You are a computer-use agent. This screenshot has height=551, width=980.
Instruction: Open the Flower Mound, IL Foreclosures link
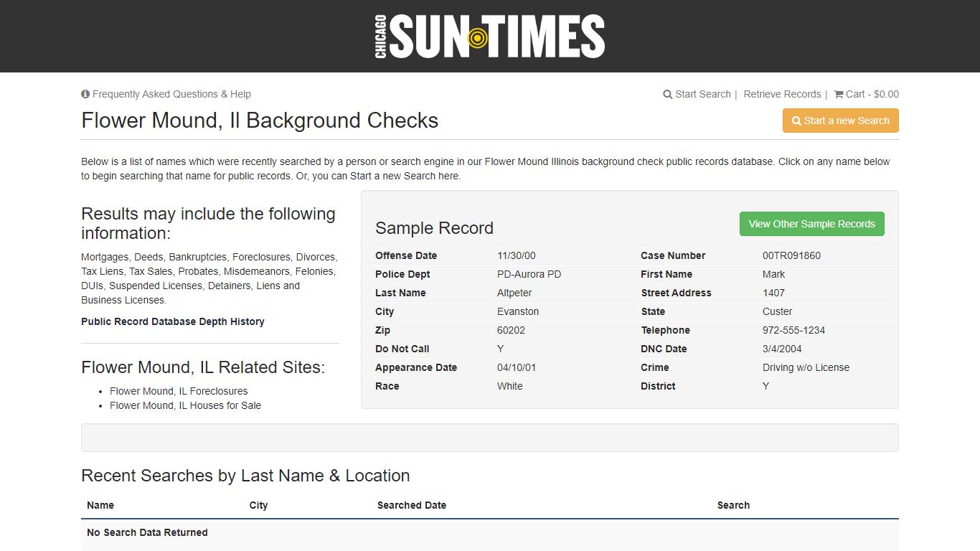point(179,391)
